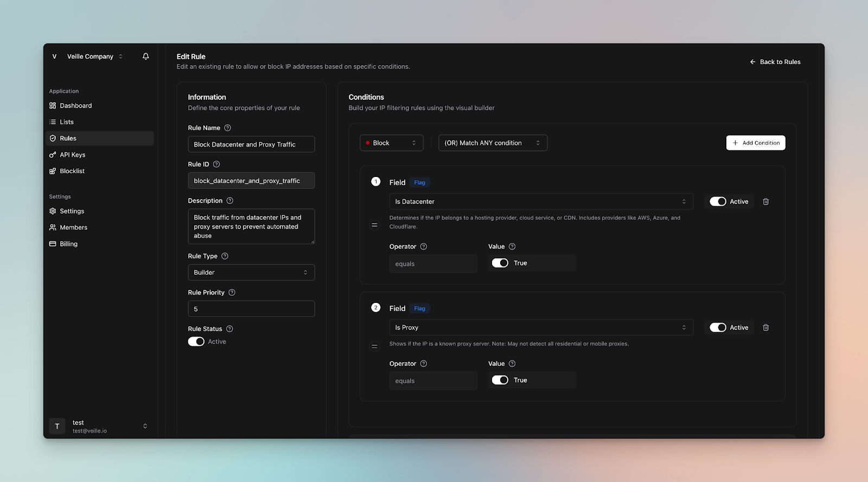
Task: Click the Description text area
Action: pyautogui.click(x=251, y=226)
